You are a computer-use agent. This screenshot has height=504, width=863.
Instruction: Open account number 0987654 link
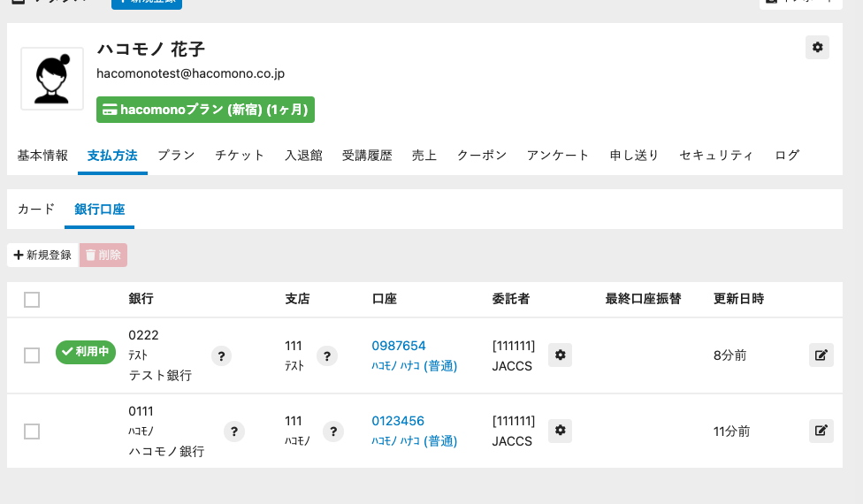399,346
